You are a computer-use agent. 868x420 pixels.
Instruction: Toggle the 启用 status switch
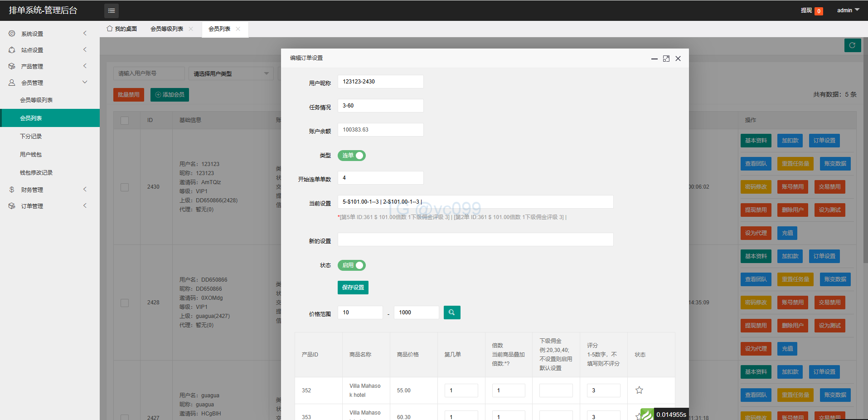(x=352, y=265)
